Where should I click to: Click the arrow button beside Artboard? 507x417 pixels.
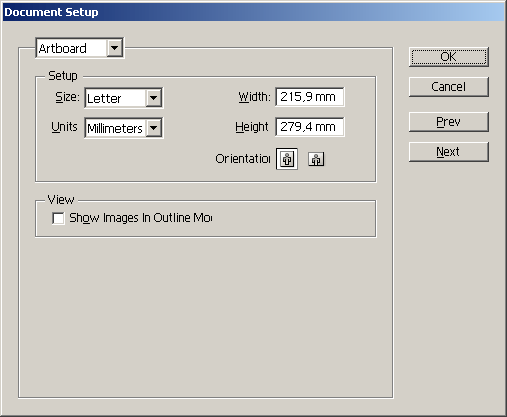pos(114,48)
